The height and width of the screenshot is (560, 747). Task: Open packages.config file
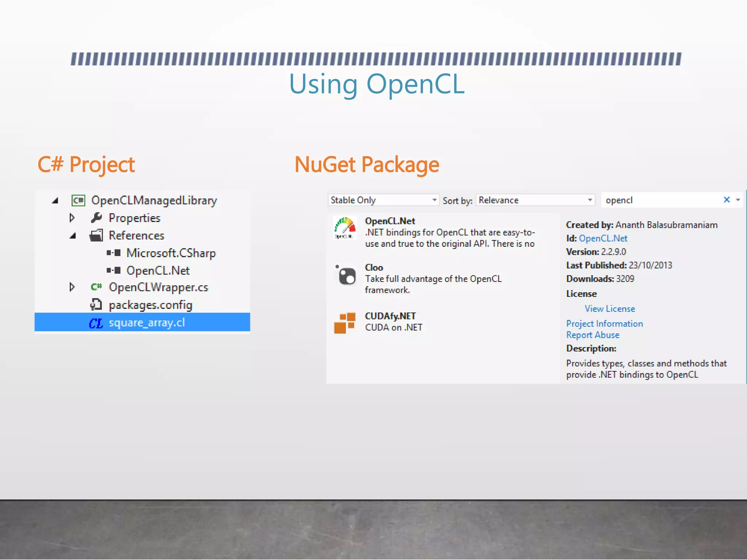(x=150, y=305)
